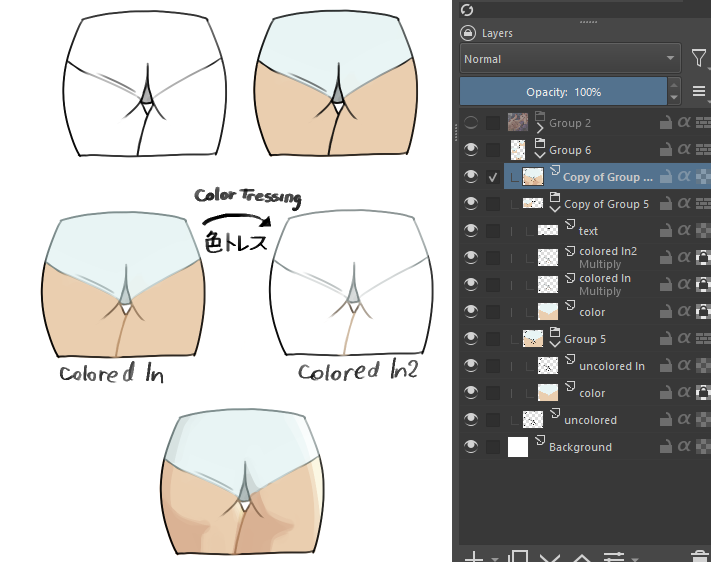711x562 pixels.
Task: Add a new layer with plus icon
Action: 474,557
